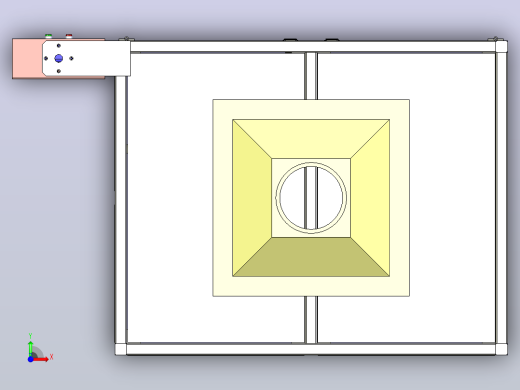This screenshot has width=520, height=390.
Task: Select the right sloped face of yellow funnel
Action: tap(370, 198)
